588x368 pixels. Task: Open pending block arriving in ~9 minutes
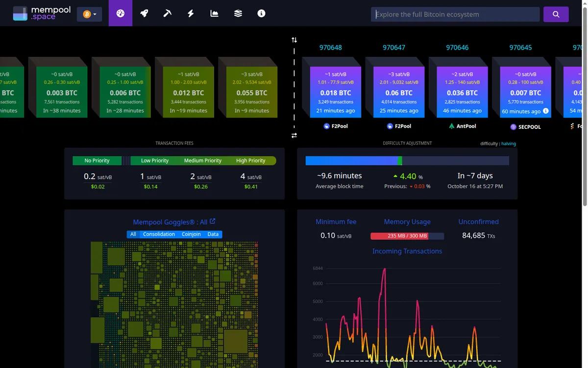pos(252,92)
